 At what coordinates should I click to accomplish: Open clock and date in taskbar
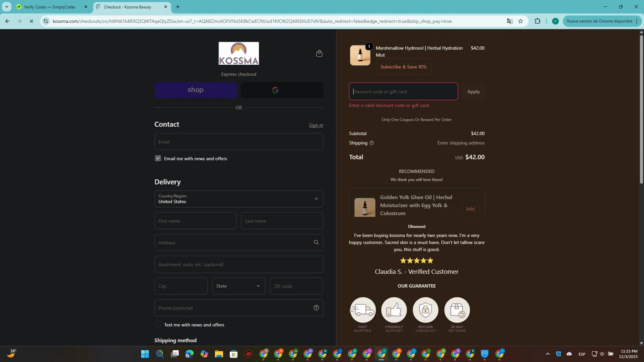[x=629, y=354]
